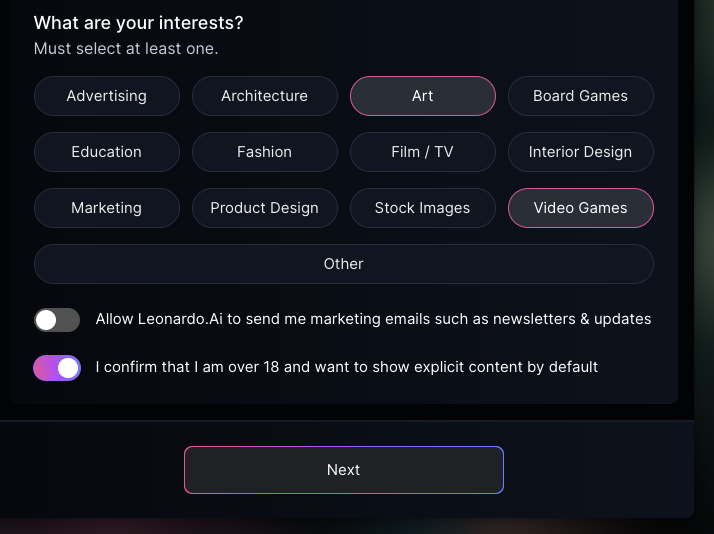
Task: Unselect the Video Games interest chip
Action: [x=581, y=208]
